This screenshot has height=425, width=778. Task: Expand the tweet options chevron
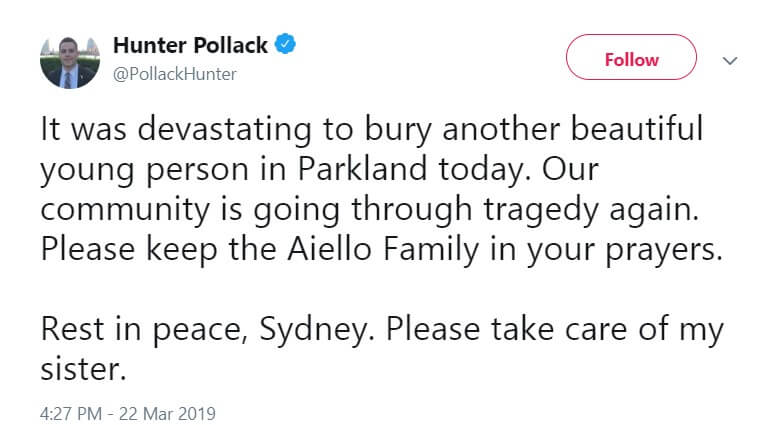729,60
